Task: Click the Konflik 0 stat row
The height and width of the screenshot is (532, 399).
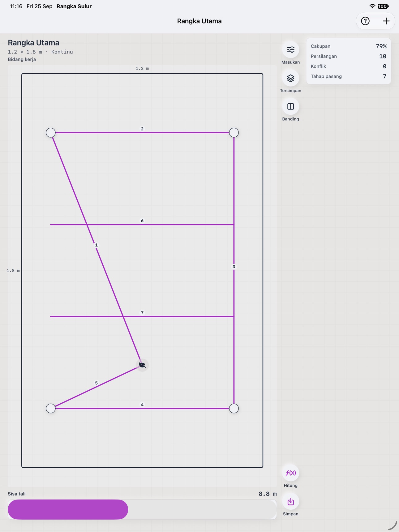Action: 349,66
